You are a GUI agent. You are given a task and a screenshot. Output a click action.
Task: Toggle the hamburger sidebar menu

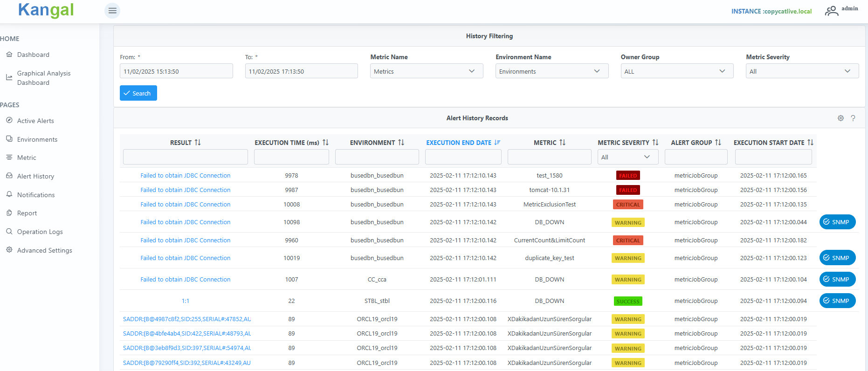[112, 11]
